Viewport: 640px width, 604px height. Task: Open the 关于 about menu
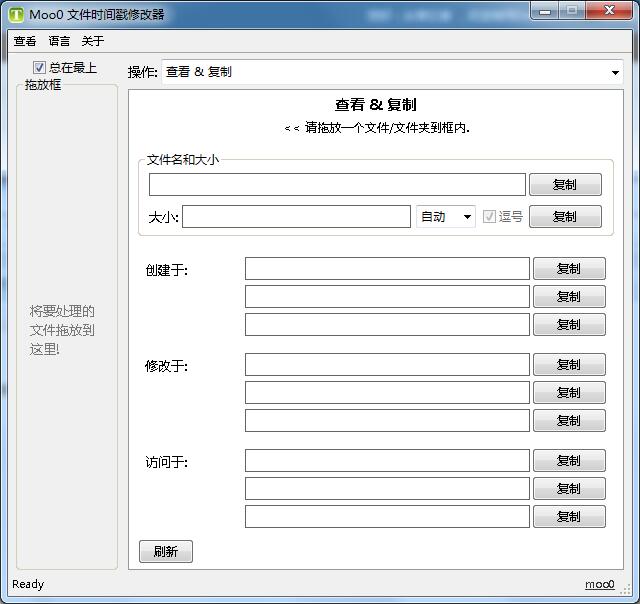tap(92, 41)
